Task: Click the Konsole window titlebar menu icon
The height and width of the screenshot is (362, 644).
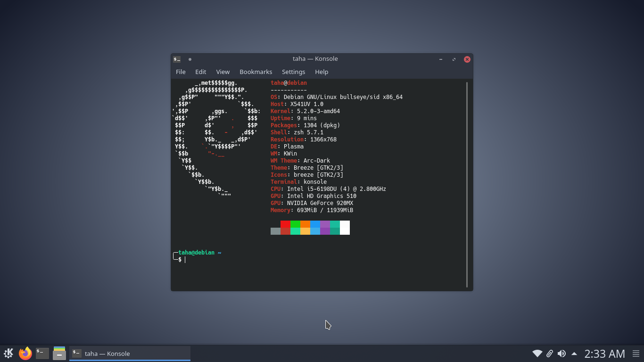Action: [x=177, y=59]
